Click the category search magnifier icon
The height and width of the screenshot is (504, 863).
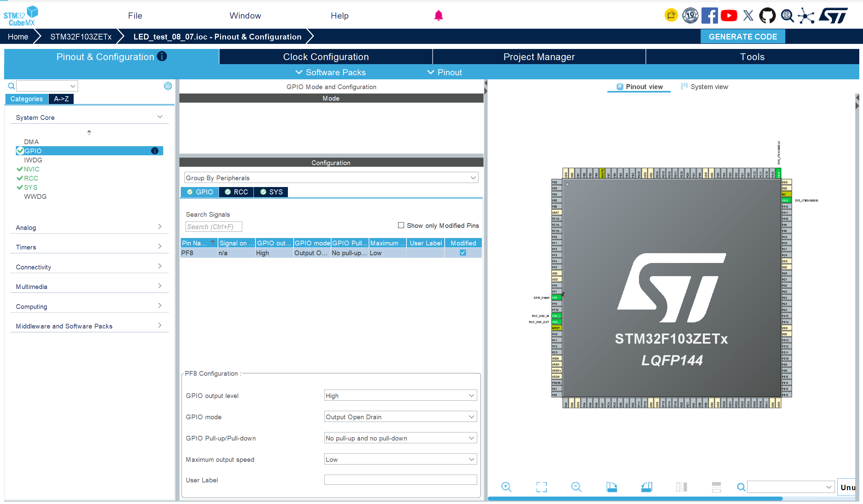pos(11,86)
